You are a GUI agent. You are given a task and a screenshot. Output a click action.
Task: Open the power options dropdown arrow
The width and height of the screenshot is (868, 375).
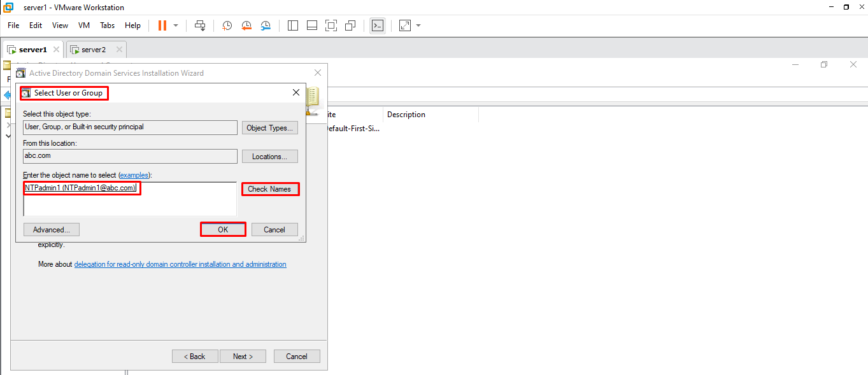(x=176, y=25)
